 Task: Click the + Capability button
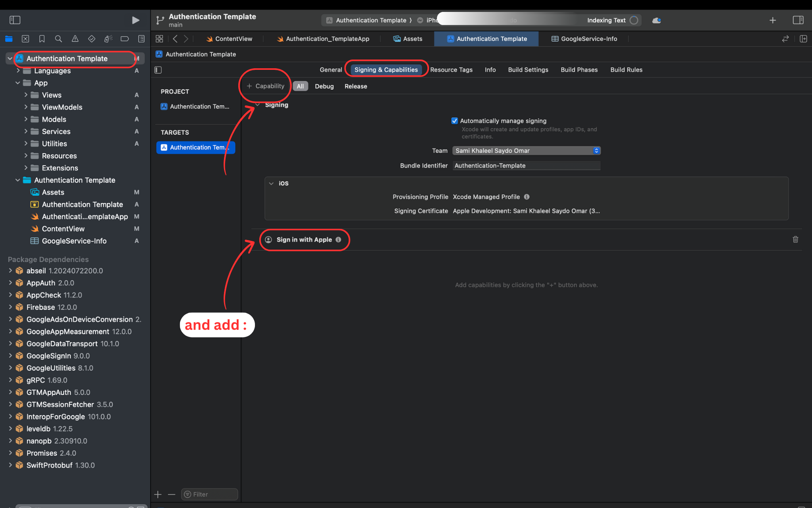click(x=265, y=86)
